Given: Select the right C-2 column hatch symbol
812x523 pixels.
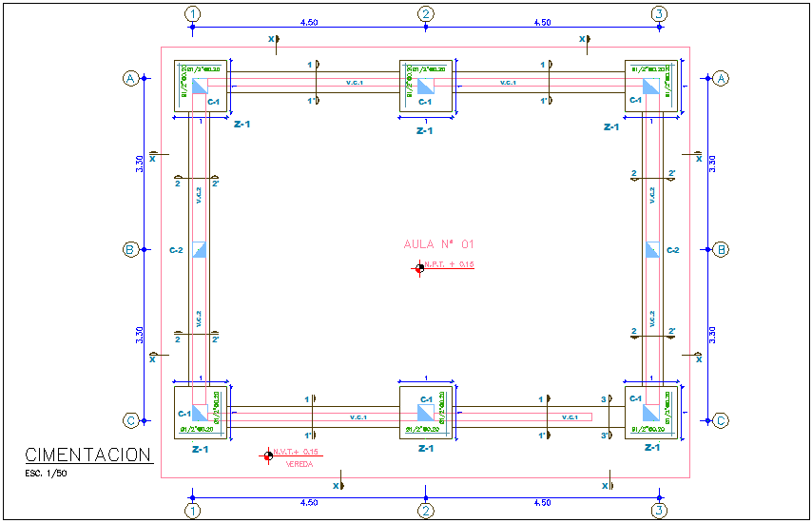Looking at the screenshot, I should (651, 250).
